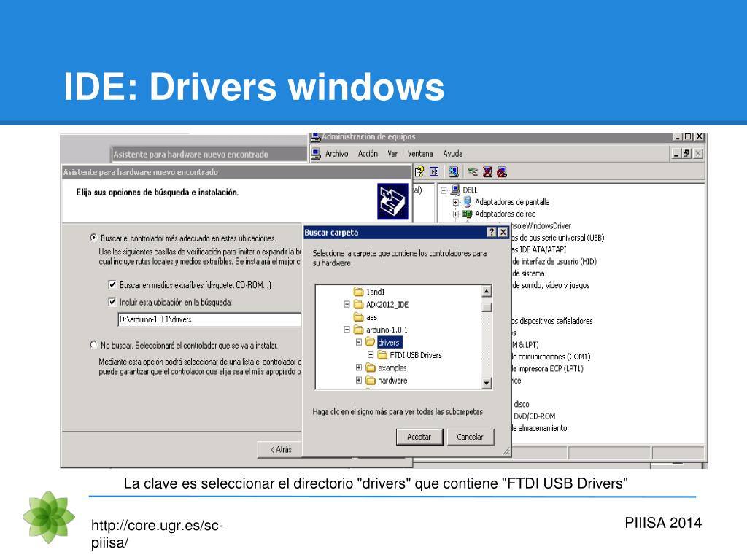Select 'Buscar el controlador más adecuado' radio option
747x560 pixels.
click(94, 238)
